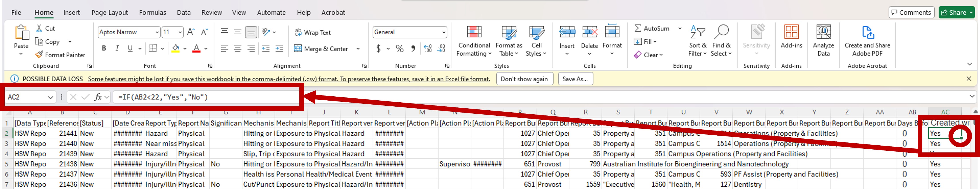Image resolution: width=980 pixels, height=189 pixels.
Task: Click the data loss warning message link
Action: tap(289, 79)
